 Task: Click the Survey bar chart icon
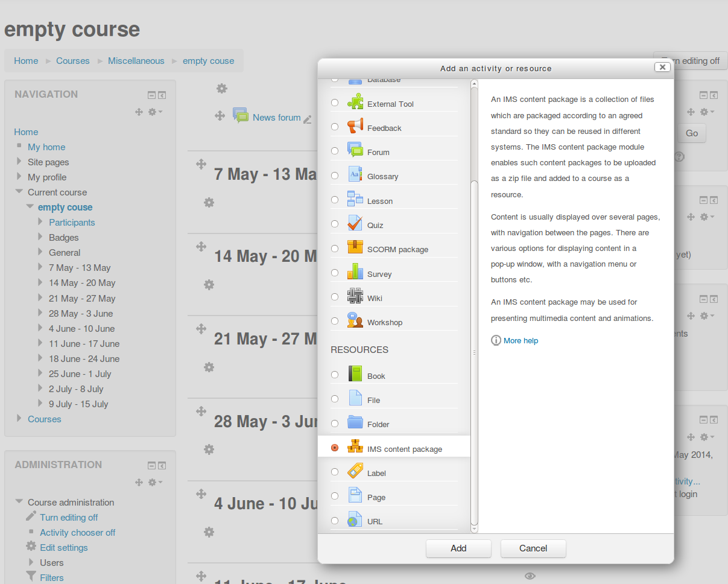tap(355, 271)
